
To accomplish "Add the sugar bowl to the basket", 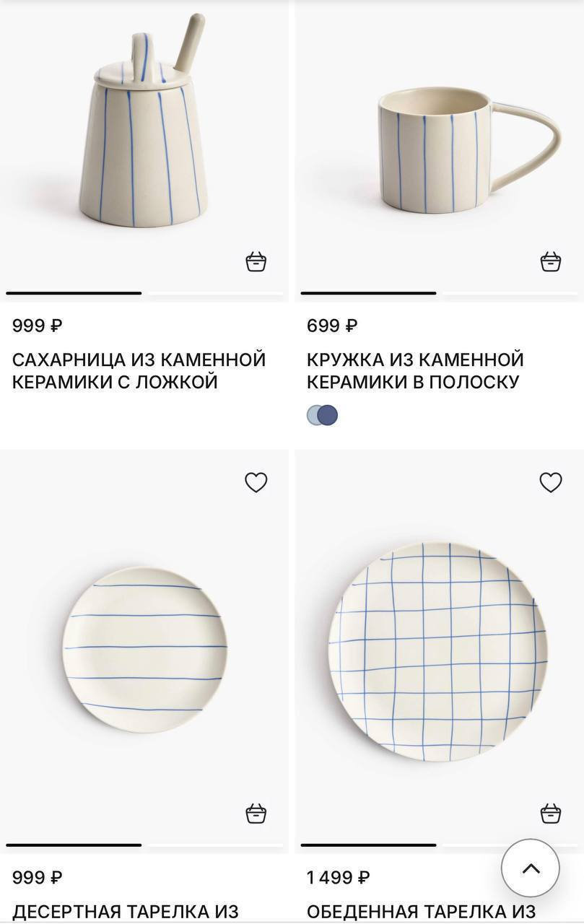I will [x=256, y=261].
